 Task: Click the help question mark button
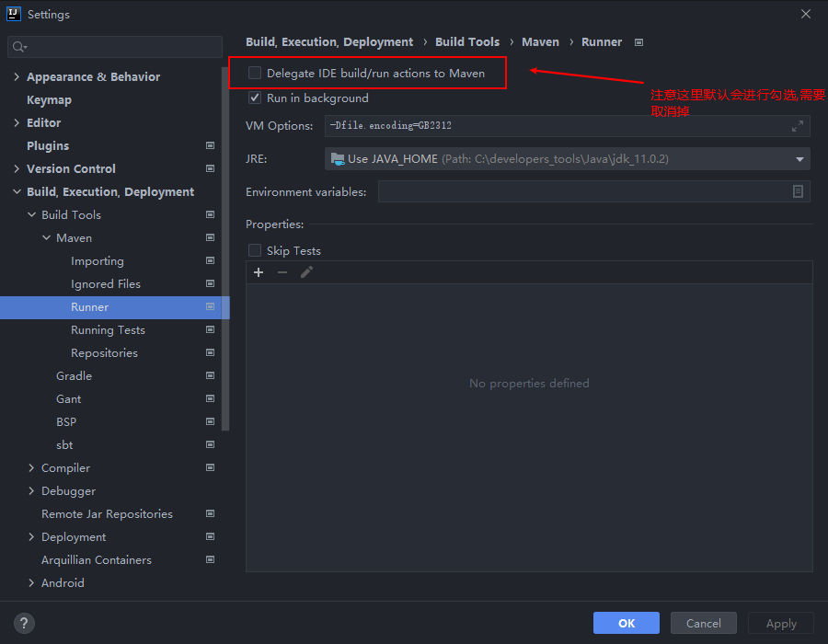24,624
